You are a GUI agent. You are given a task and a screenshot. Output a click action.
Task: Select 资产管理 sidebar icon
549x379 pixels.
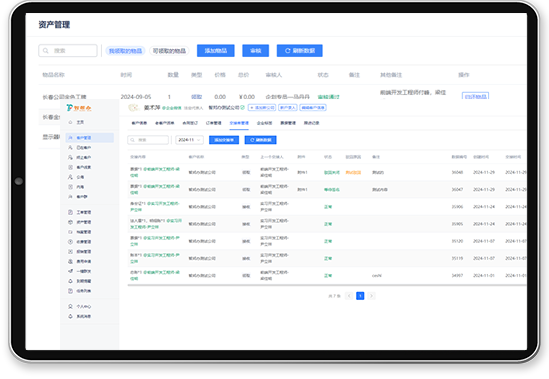point(70,222)
